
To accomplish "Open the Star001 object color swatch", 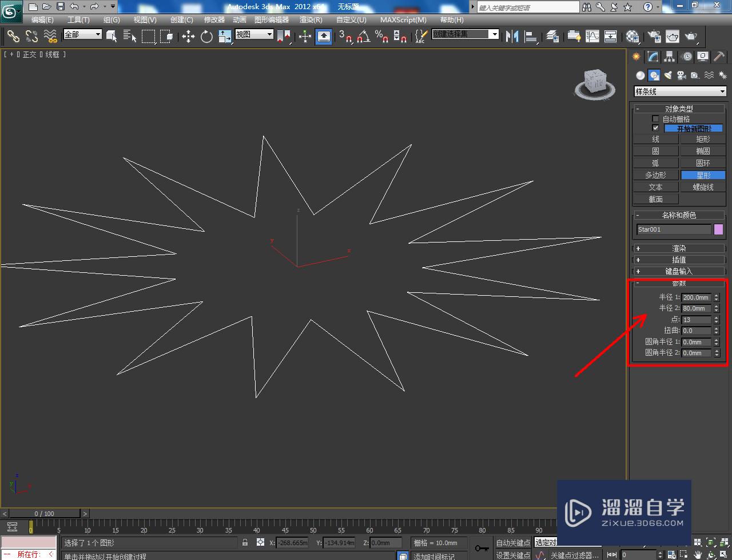I will [718, 229].
